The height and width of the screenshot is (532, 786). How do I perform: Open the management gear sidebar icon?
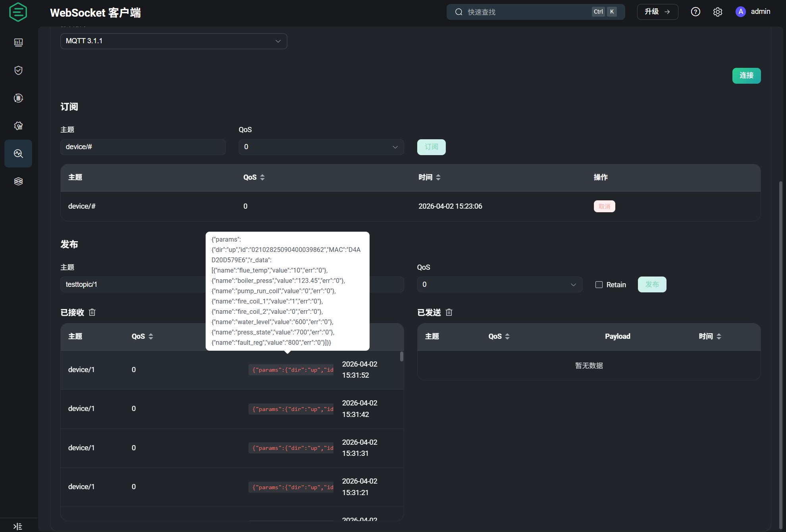[18, 126]
